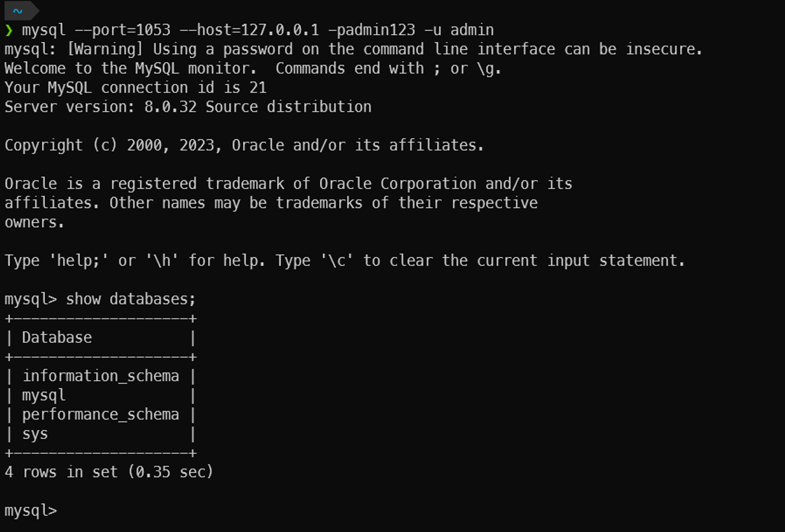This screenshot has width=785, height=532.
Task: Click the green shell prompt arrow
Action: [x=9, y=30]
